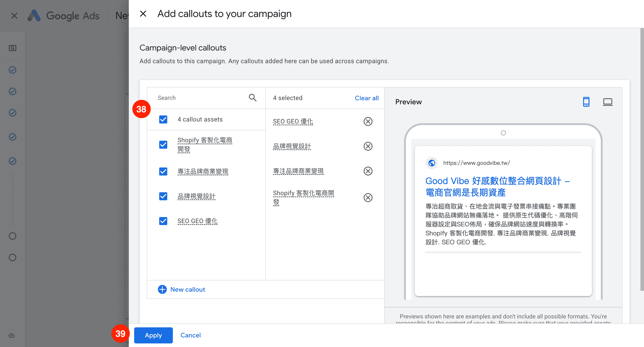Click inside the Search callouts field
Screen dimensions: 644x347
click(x=201, y=98)
